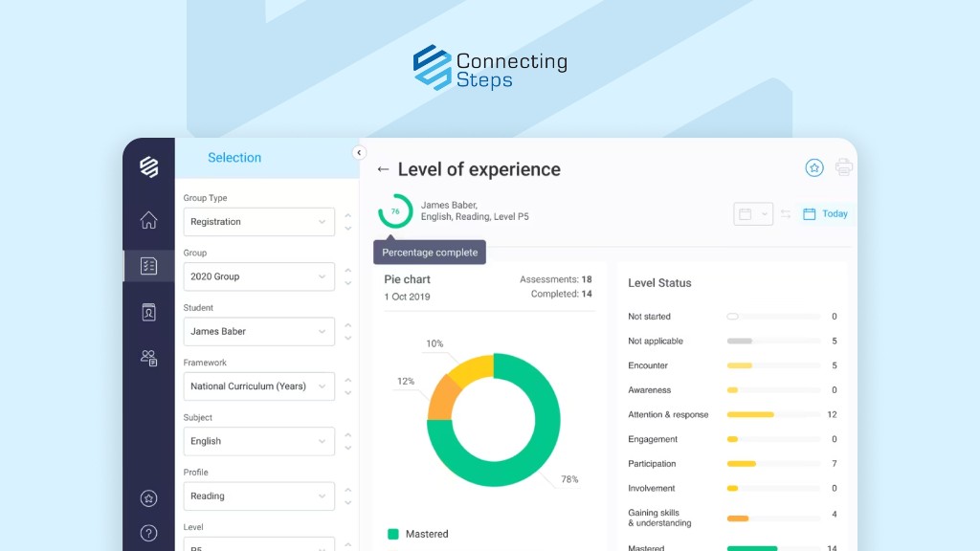980x551 pixels.
Task: Open the Student James Baber dropdown
Action: click(x=258, y=332)
